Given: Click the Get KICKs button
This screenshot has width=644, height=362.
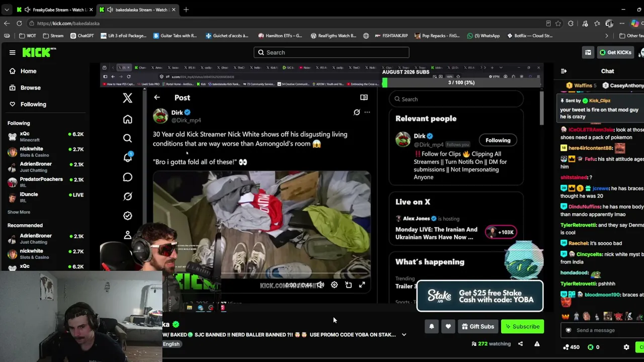Looking at the screenshot, I should (x=615, y=52).
